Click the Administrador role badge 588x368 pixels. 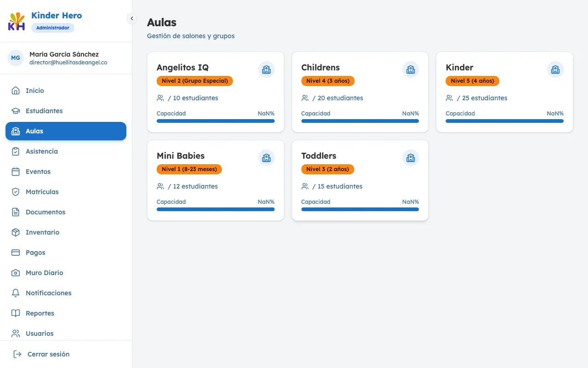coord(53,28)
